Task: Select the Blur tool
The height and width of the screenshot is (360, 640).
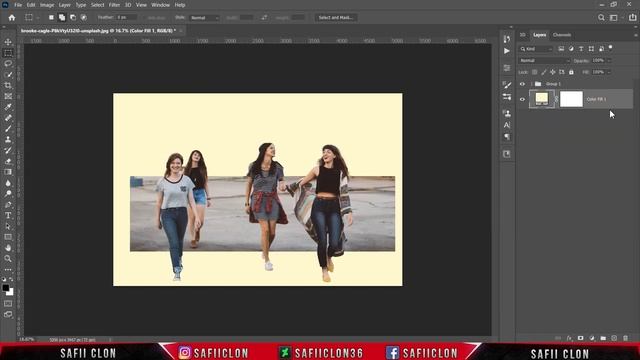Action: tap(8, 183)
